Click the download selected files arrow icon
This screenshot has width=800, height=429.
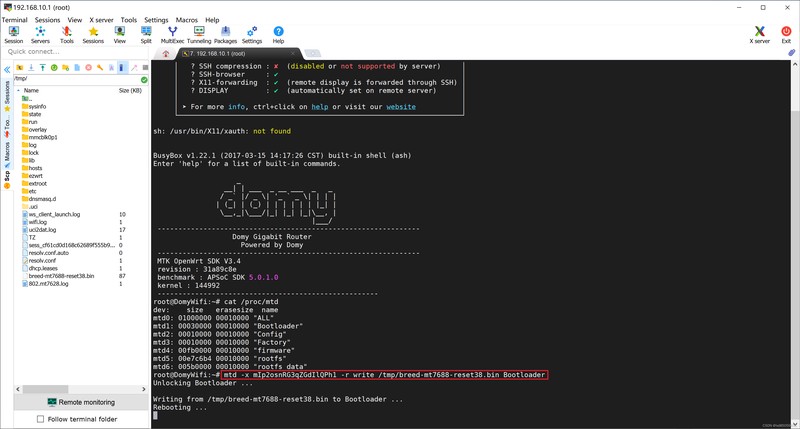click(31, 67)
